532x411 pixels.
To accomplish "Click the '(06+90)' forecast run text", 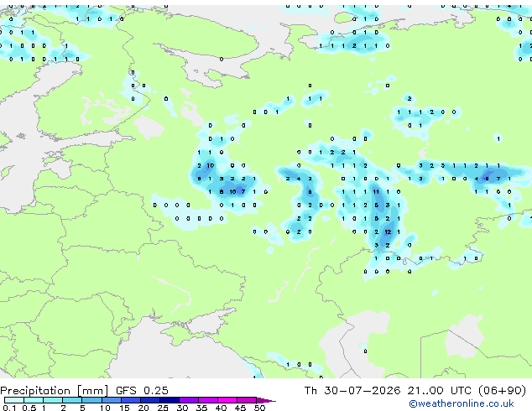I will [502, 391].
